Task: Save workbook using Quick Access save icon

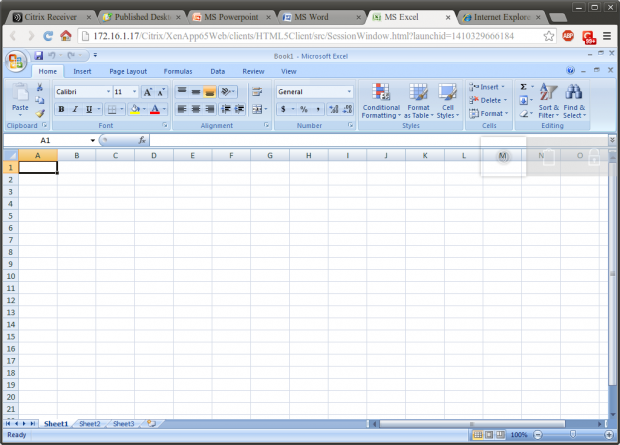Action: 38,56
